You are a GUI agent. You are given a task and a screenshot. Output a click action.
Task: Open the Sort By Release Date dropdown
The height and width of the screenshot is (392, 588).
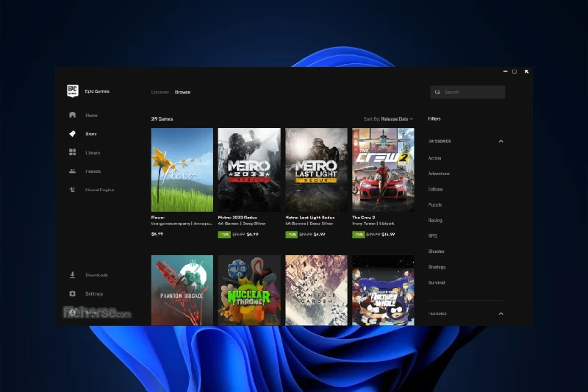(388, 118)
